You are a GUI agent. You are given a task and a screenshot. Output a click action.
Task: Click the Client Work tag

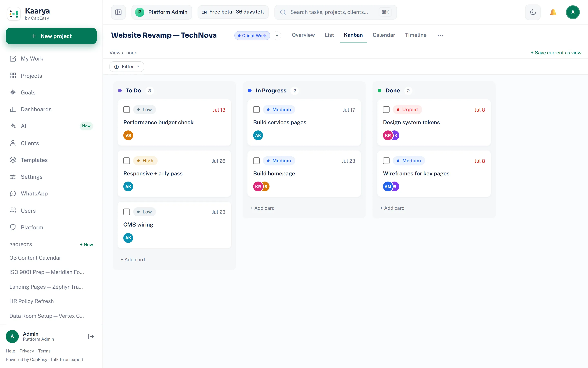[x=252, y=36]
